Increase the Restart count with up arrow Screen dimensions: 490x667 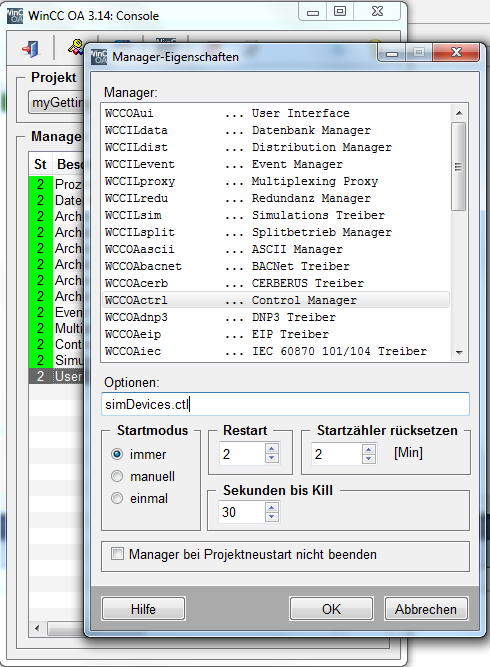[271, 448]
